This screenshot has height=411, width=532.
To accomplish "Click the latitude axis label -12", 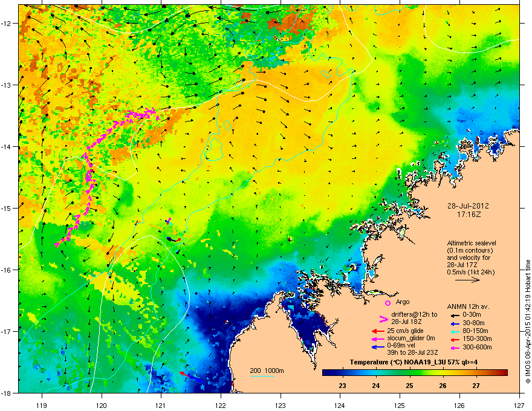I will coord(7,24).
